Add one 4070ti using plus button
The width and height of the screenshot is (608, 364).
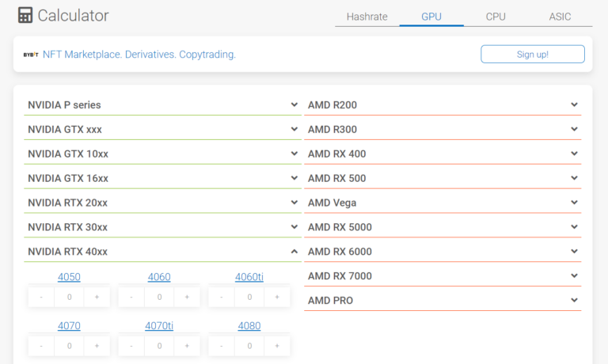187,346
